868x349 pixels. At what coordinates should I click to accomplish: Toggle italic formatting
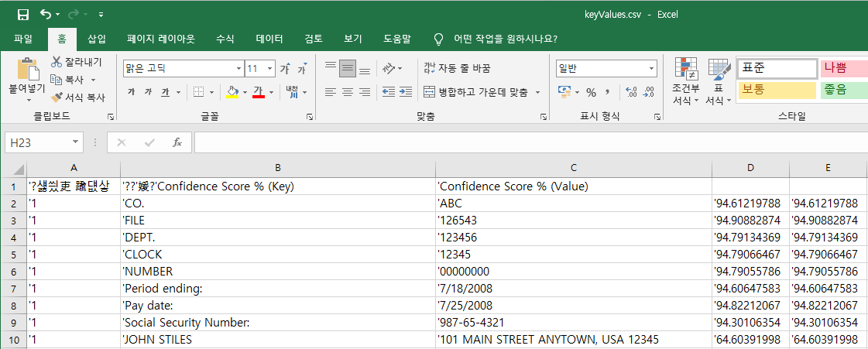[148, 92]
